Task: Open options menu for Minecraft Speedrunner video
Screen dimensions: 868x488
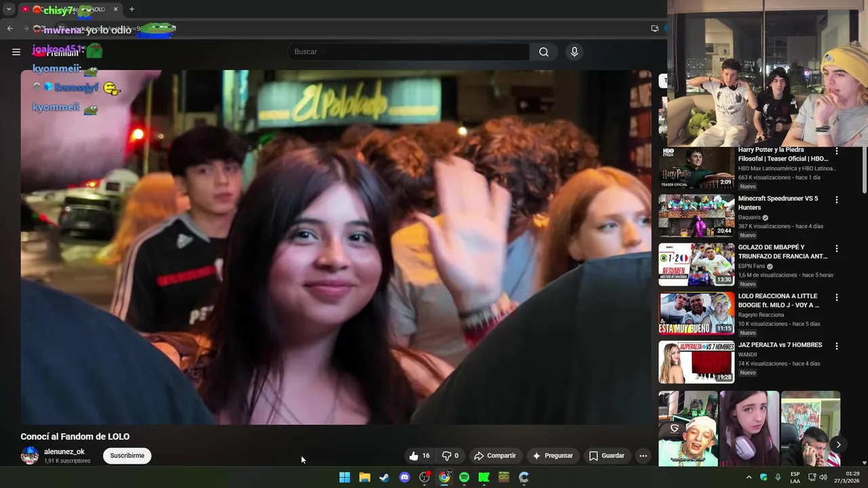Action: pyautogui.click(x=837, y=200)
